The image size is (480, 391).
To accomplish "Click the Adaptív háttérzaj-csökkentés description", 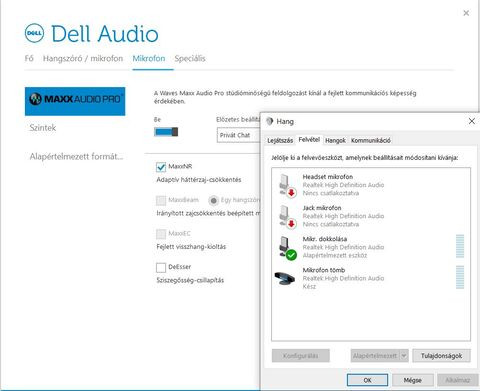I will click(199, 180).
